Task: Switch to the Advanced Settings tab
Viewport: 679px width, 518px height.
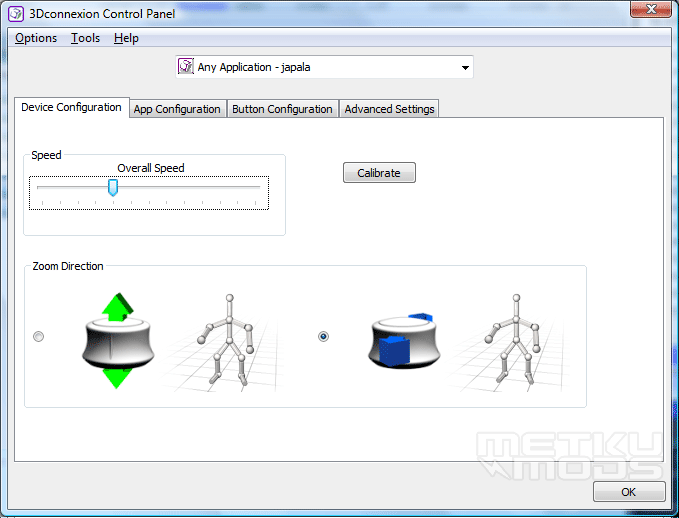Action: [389, 109]
